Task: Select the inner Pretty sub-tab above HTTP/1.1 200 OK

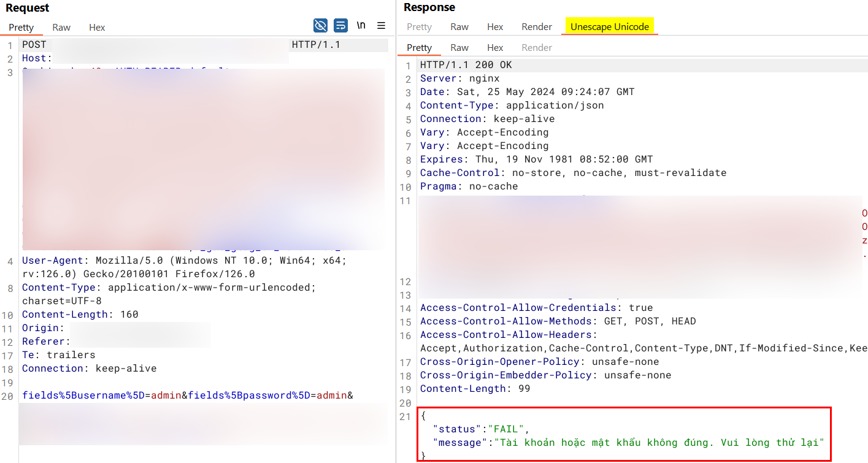Action: pos(420,47)
